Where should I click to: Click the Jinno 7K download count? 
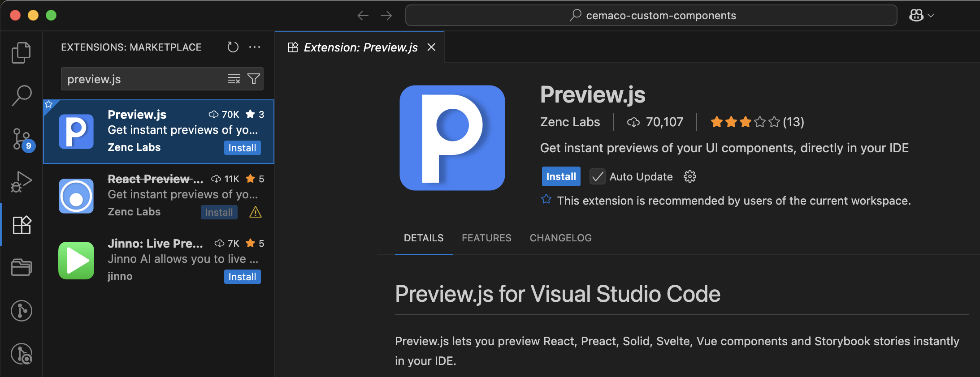tap(227, 244)
